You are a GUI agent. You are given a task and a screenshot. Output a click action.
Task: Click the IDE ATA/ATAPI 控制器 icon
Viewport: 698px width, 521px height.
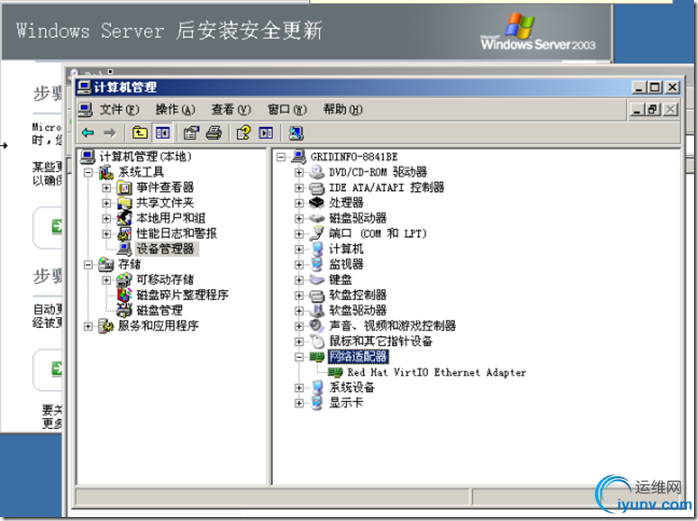[x=317, y=187]
